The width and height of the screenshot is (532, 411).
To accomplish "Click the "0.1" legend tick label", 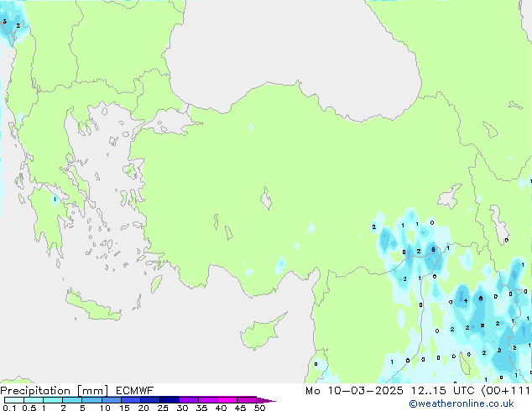I will pyautogui.click(x=9, y=408).
